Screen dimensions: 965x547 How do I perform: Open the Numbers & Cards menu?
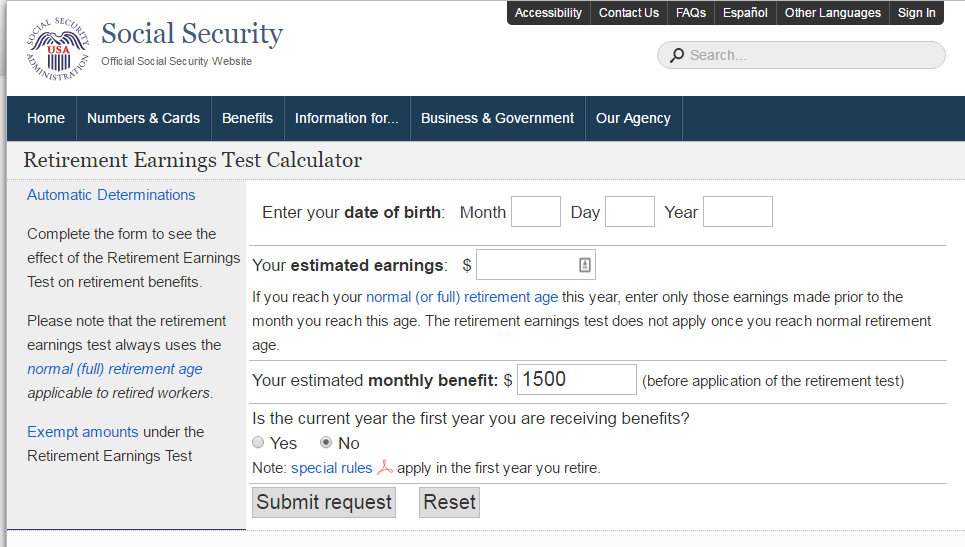pyautogui.click(x=143, y=118)
